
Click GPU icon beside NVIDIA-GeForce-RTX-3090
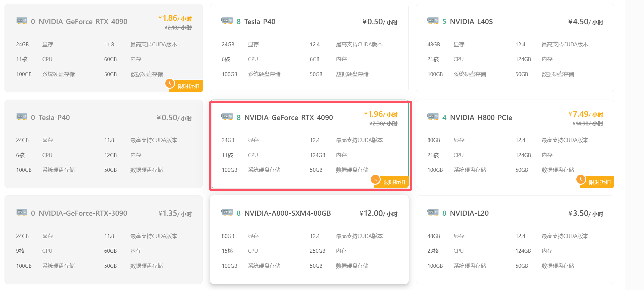(21, 212)
